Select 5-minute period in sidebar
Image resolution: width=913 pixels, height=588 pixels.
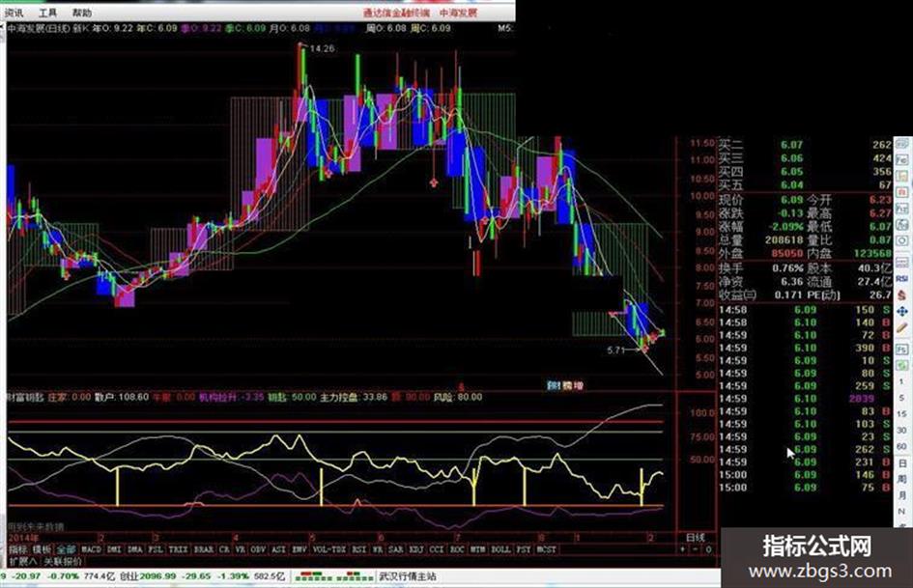pyautogui.click(x=901, y=398)
